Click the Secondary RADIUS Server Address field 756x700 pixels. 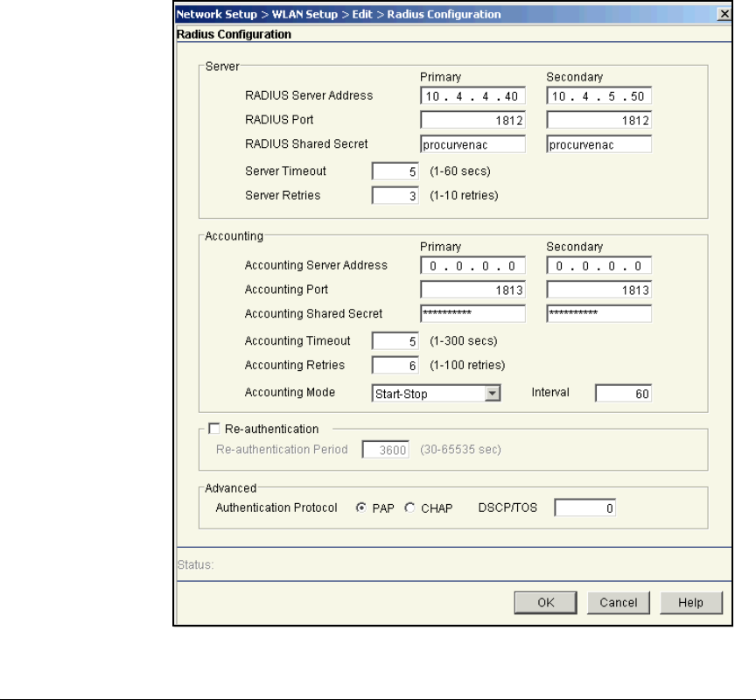(598, 96)
